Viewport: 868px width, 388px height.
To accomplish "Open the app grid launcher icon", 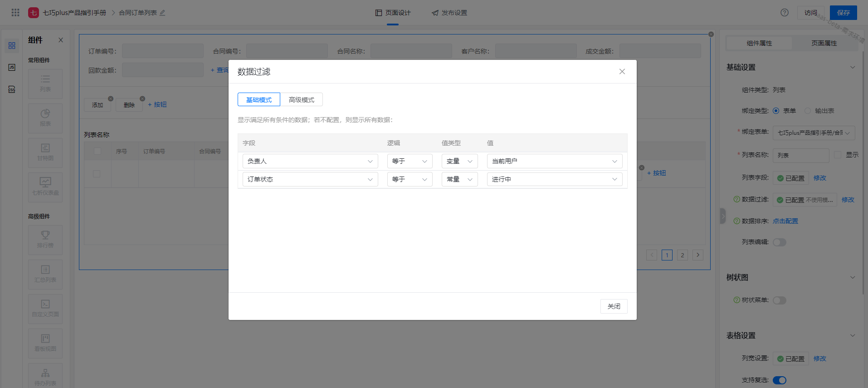I will (15, 13).
